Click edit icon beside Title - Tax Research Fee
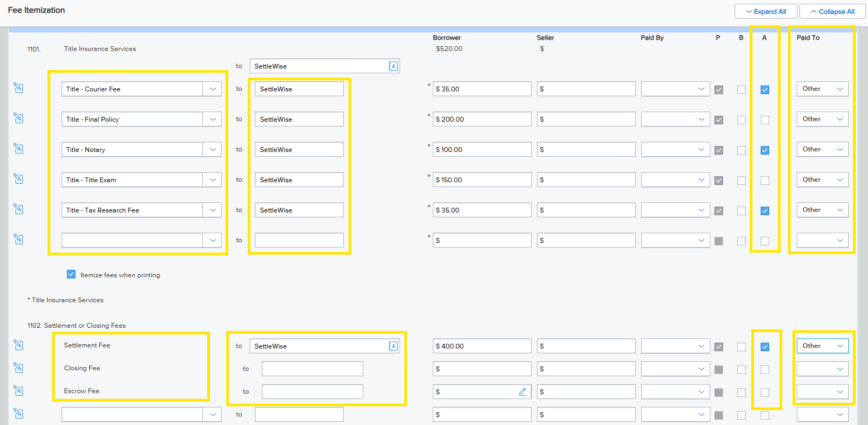The width and height of the screenshot is (868, 425). point(19,209)
